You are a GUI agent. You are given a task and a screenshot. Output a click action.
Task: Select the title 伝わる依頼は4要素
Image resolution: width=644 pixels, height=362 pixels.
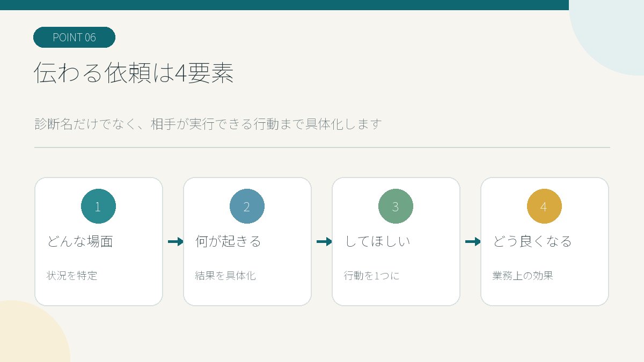pos(134,73)
